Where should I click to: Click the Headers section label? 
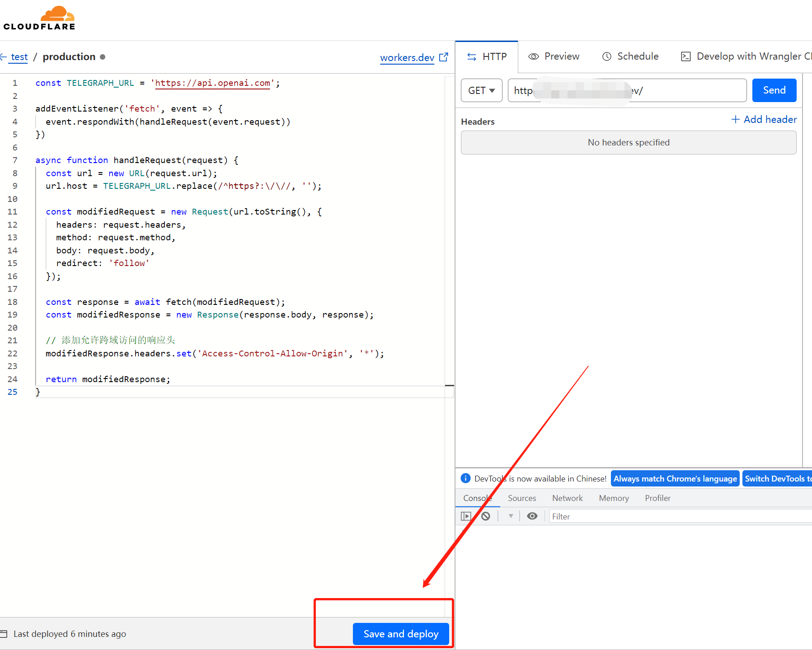(x=478, y=122)
